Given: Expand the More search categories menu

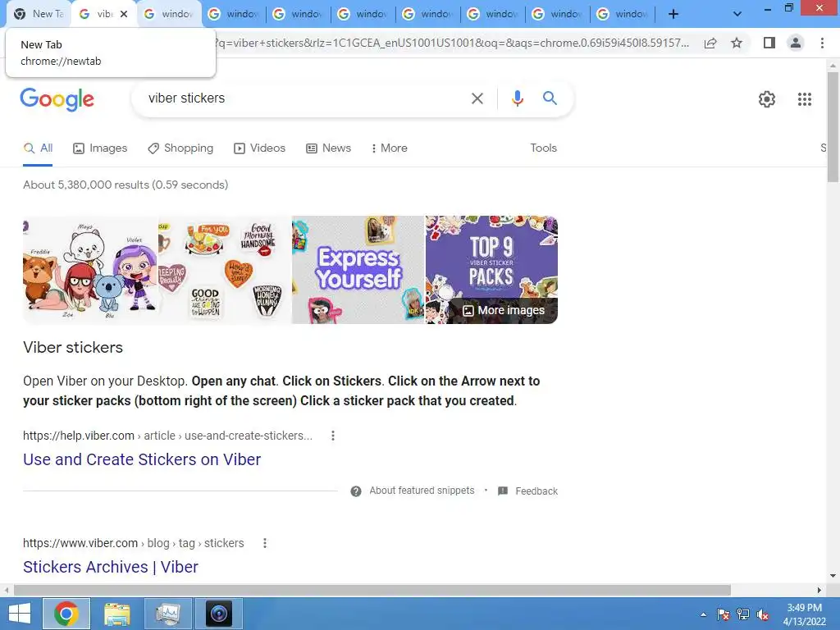Looking at the screenshot, I should tap(389, 148).
